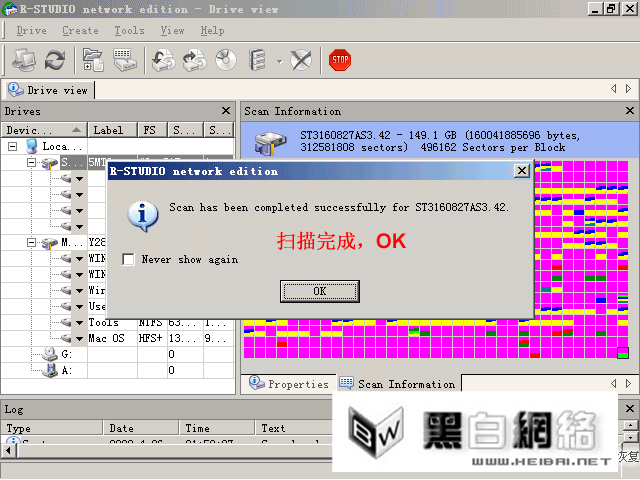Click the Text column header in Log

tap(294, 428)
